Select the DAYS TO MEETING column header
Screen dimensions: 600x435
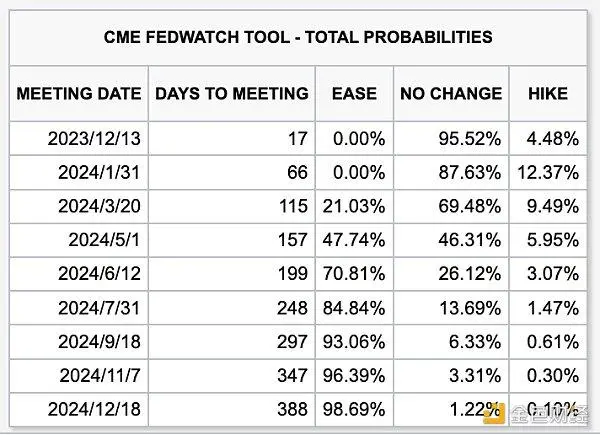pyautogui.click(x=231, y=94)
